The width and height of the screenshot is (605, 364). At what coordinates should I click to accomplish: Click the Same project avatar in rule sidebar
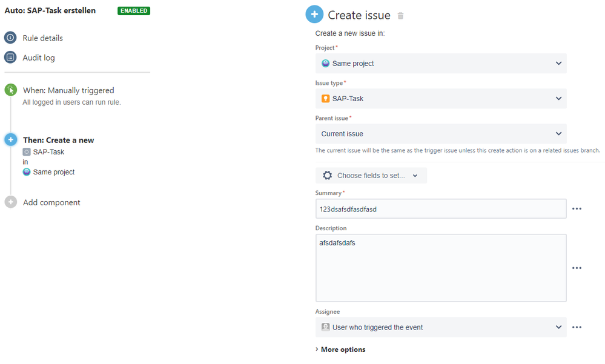coord(27,172)
